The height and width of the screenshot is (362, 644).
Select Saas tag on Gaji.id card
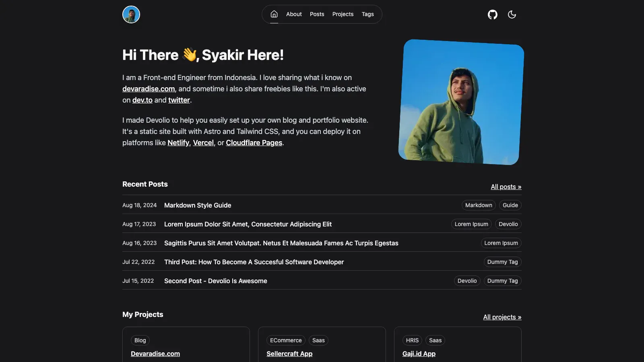(x=435, y=340)
